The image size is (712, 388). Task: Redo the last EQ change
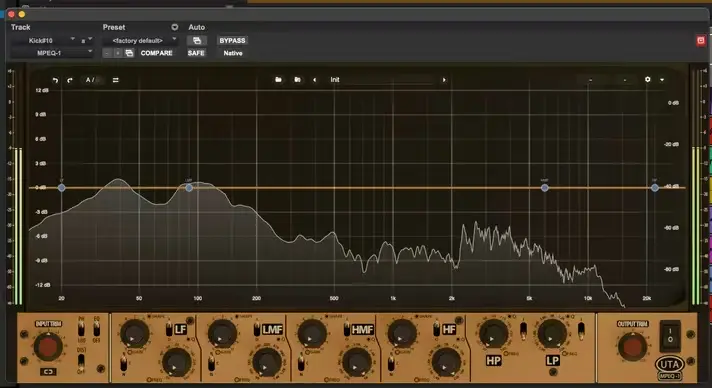point(69,80)
